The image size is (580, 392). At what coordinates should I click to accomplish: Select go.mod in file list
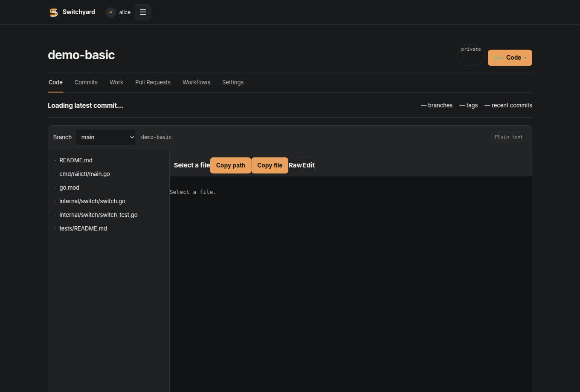(69, 187)
